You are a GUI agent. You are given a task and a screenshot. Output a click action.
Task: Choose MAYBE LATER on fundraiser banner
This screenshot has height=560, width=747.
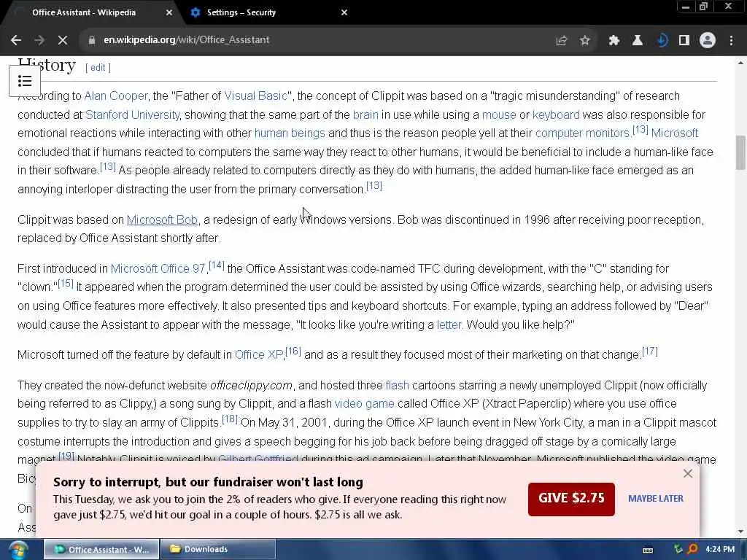point(656,499)
